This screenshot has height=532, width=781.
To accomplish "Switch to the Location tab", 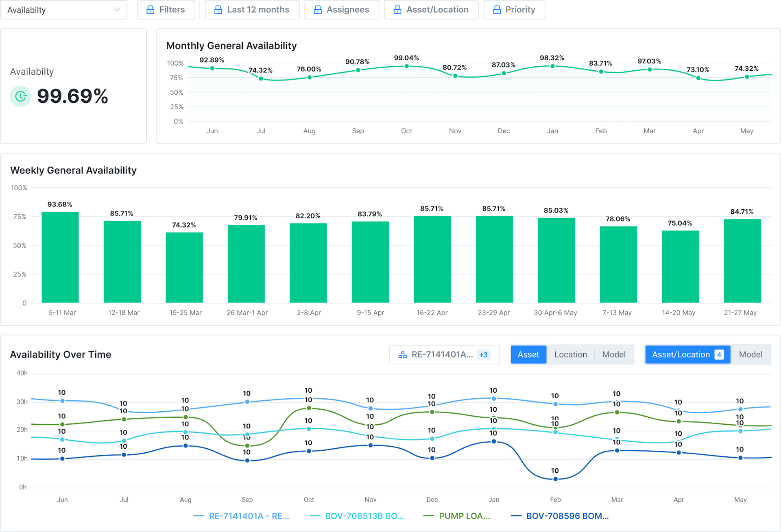I will (570, 354).
